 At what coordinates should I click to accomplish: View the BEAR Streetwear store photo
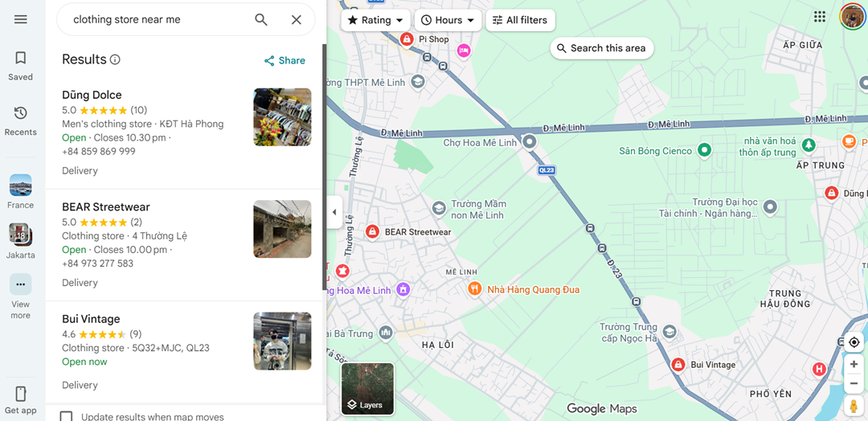pos(282,229)
